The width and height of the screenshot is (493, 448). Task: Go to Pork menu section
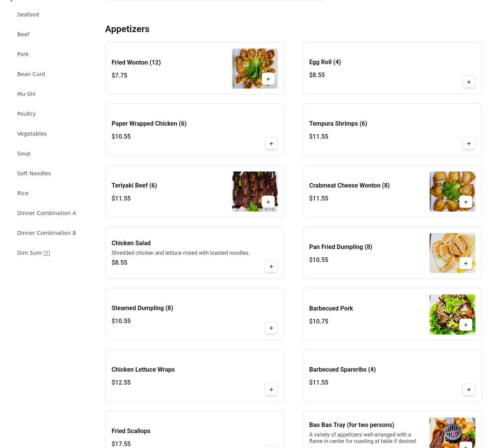[x=23, y=54]
